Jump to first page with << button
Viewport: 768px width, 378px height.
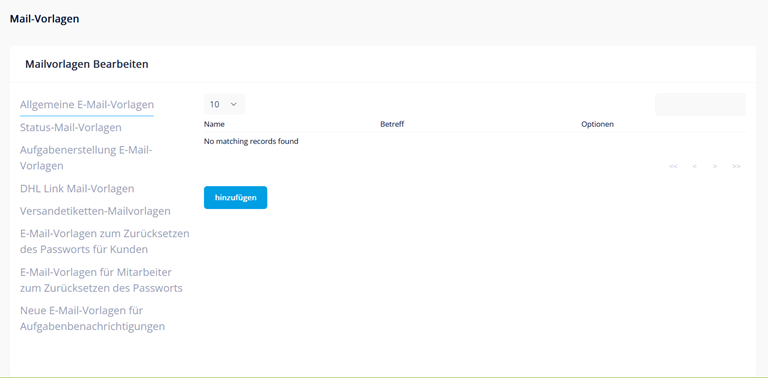pos(673,166)
